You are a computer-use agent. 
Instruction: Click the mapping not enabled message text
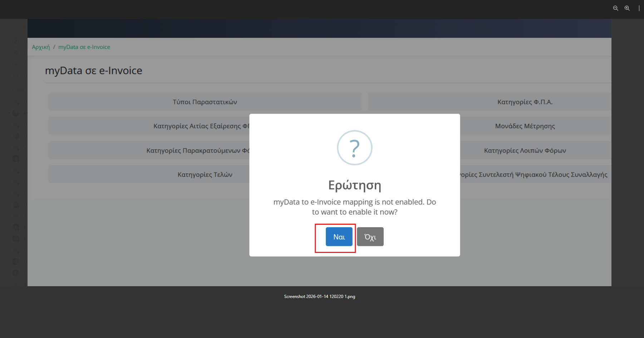pyautogui.click(x=354, y=207)
